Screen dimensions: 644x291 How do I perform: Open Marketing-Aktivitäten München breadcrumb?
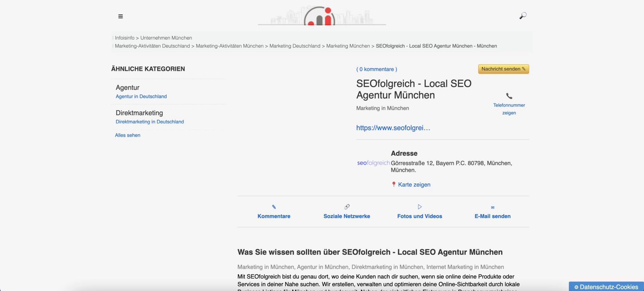pyautogui.click(x=230, y=46)
